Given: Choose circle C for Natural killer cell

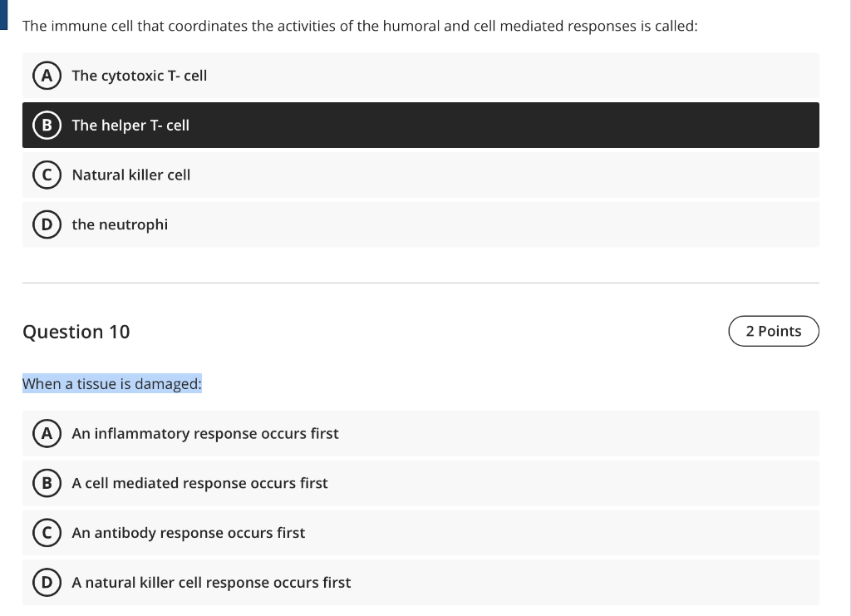Looking at the screenshot, I should [47, 175].
